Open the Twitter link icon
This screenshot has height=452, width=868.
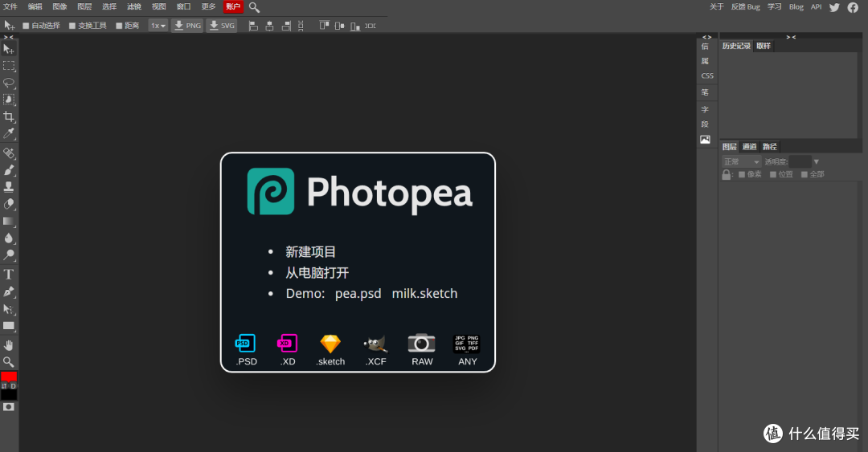point(834,7)
